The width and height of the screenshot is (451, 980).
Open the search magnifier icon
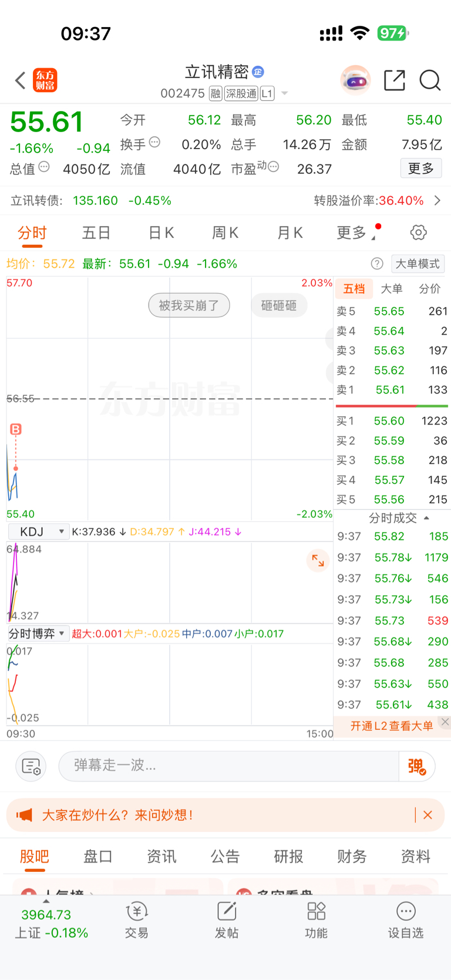coord(430,80)
